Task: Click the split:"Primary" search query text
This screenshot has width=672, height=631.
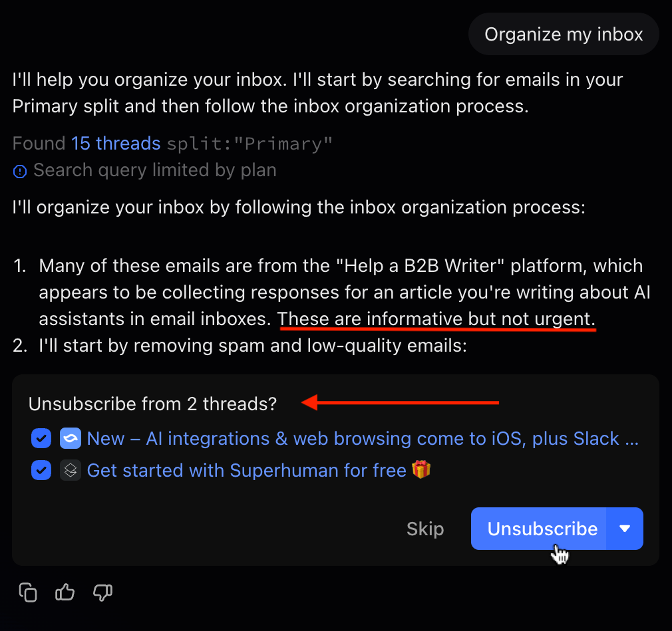Action: point(250,143)
